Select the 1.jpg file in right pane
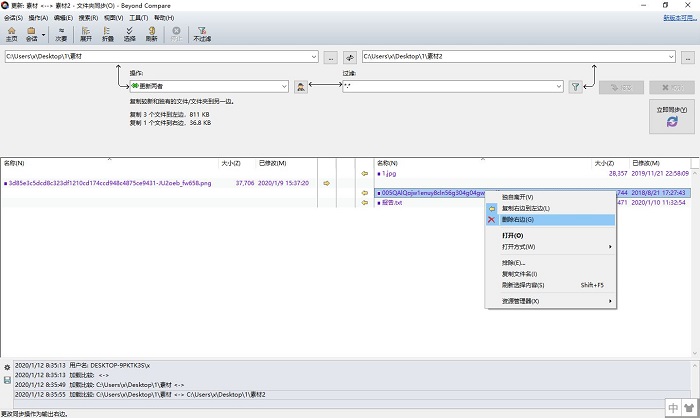700x418 pixels. [x=389, y=173]
